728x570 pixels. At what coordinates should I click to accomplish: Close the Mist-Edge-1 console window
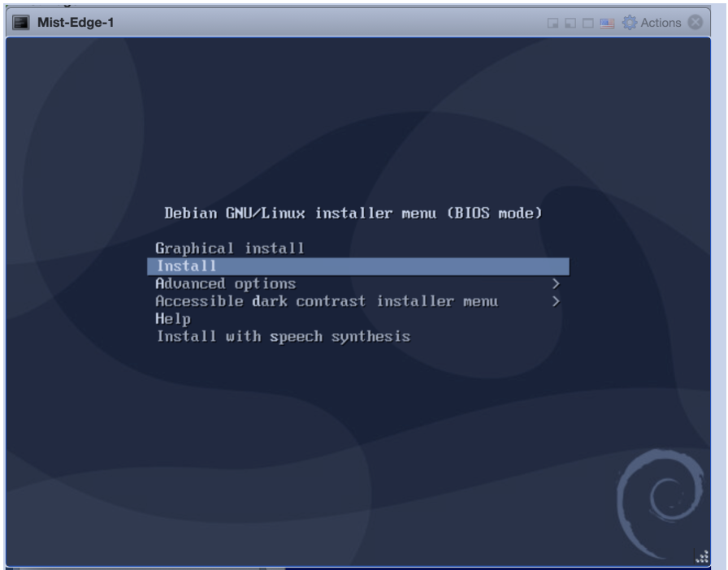(x=695, y=22)
